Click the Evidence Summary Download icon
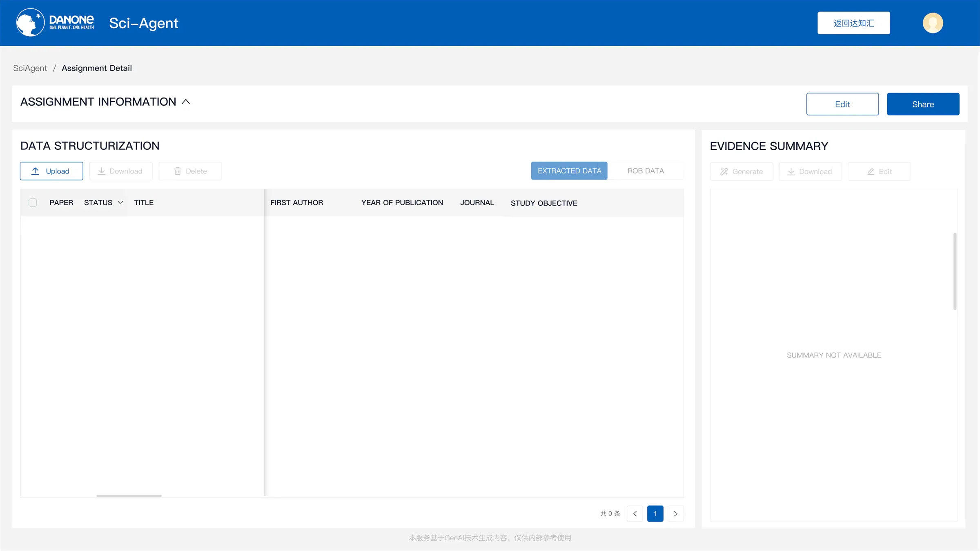Image resolution: width=980 pixels, height=551 pixels. click(x=791, y=171)
